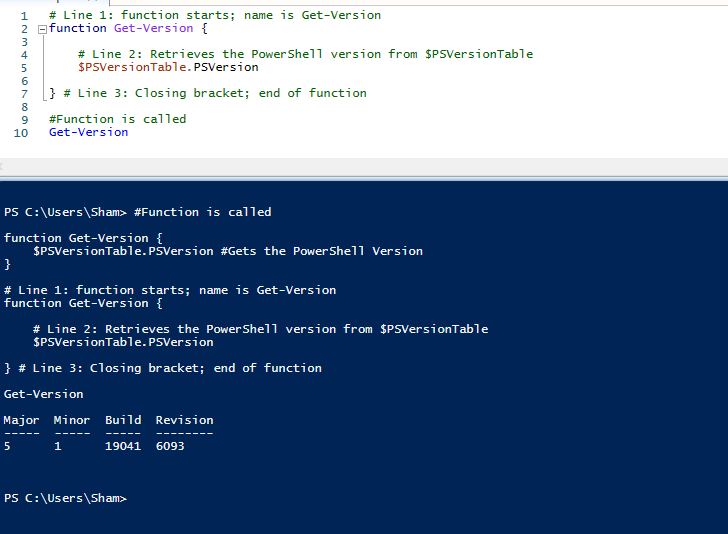Screen dimensions: 728x534
Task: Click the horizontal scrollbar left arrow
Action: [1, 166]
